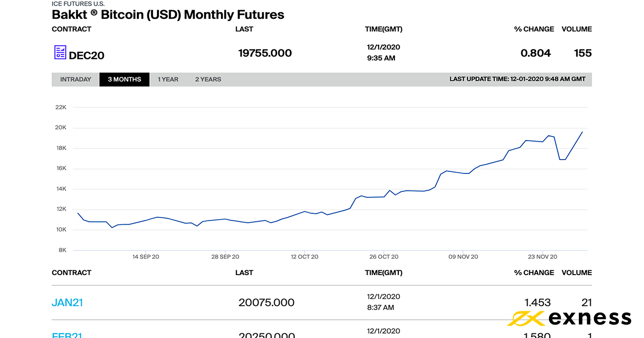Click the chart line's latest peak point
The height and width of the screenshot is (338, 644).
click(x=582, y=132)
